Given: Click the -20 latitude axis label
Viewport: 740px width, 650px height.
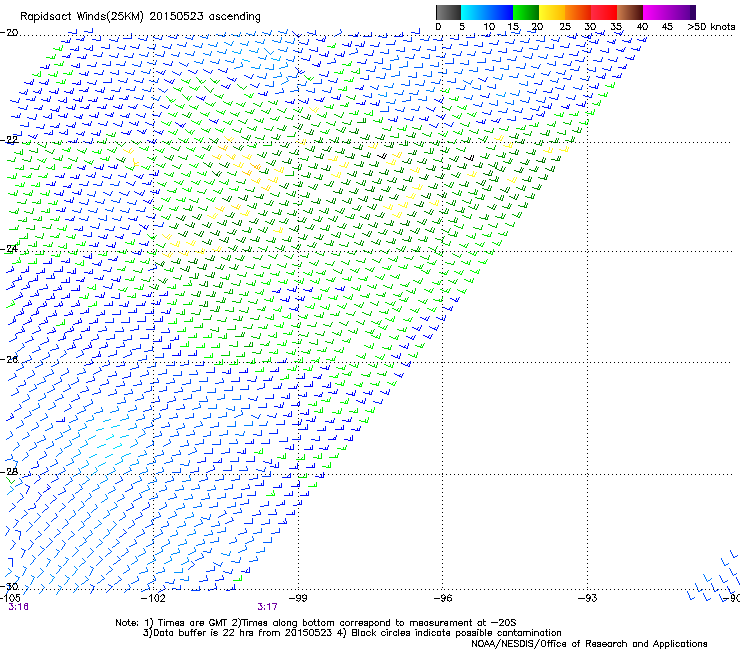Looking at the screenshot, I should [x=9, y=33].
